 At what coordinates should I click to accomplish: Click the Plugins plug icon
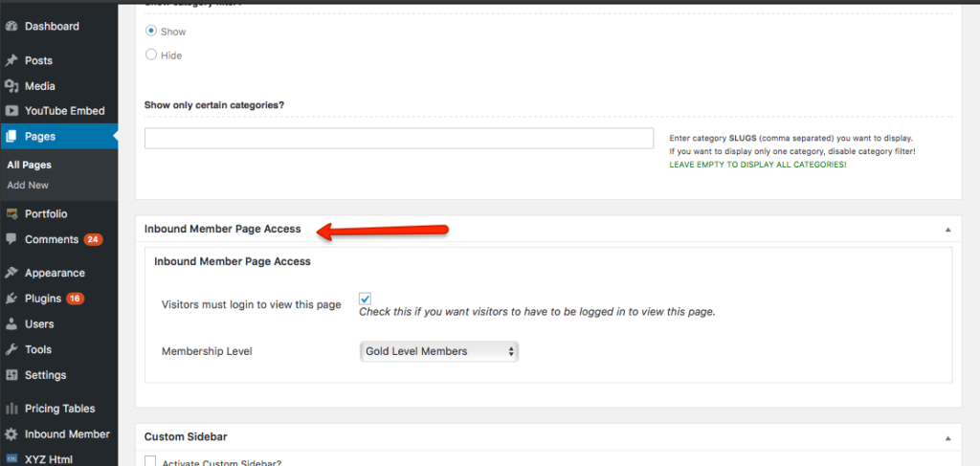[x=11, y=299]
